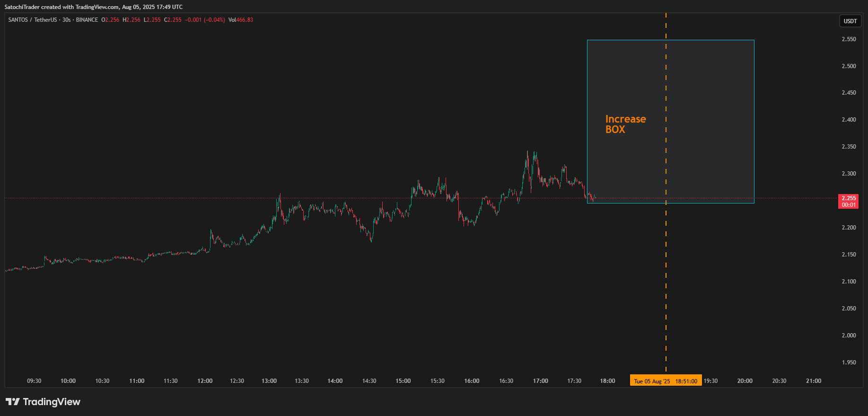868x416 pixels.
Task: Click the 1.950 price axis label
Action: tap(849, 363)
